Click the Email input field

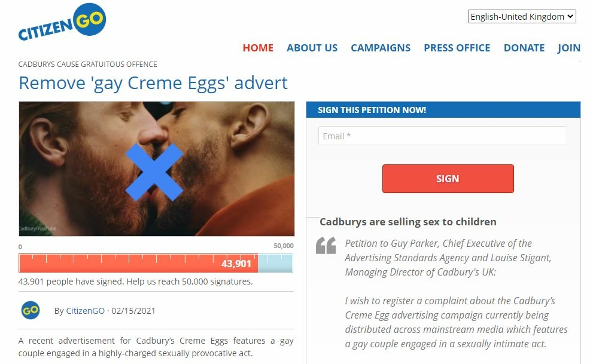tap(442, 136)
